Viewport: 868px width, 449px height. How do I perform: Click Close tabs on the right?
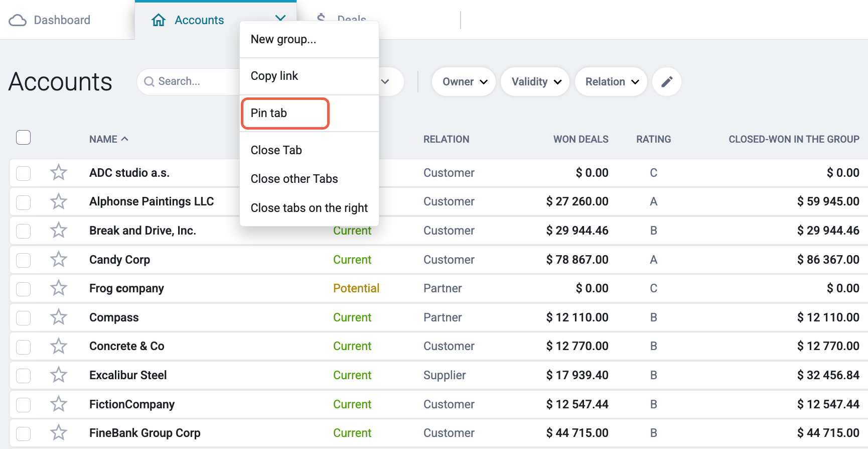click(309, 208)
